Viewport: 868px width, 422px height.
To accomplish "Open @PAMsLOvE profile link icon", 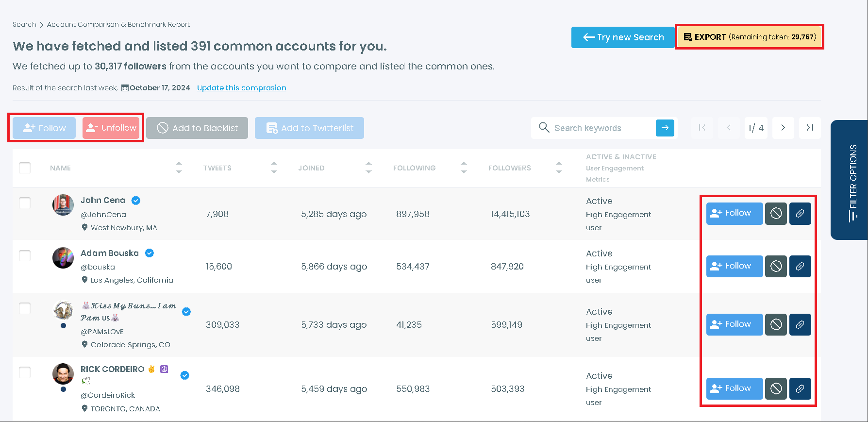I will pos(800,324).
